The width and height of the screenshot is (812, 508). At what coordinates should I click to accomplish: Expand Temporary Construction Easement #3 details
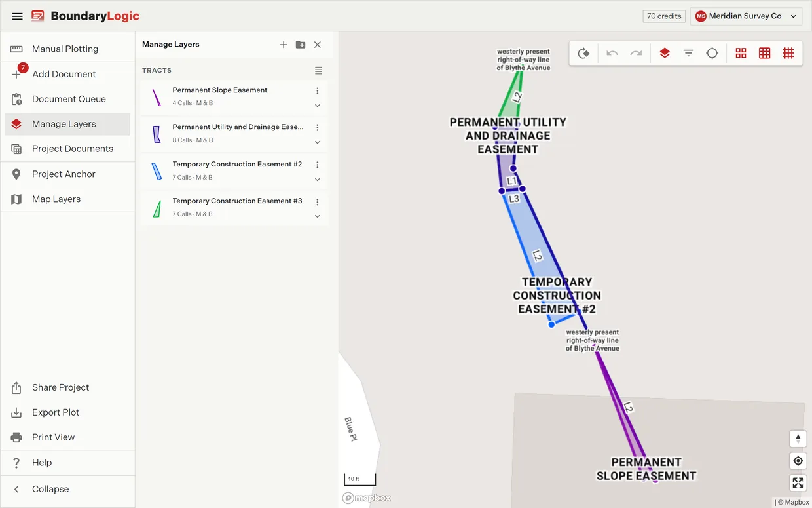[318, 216]
